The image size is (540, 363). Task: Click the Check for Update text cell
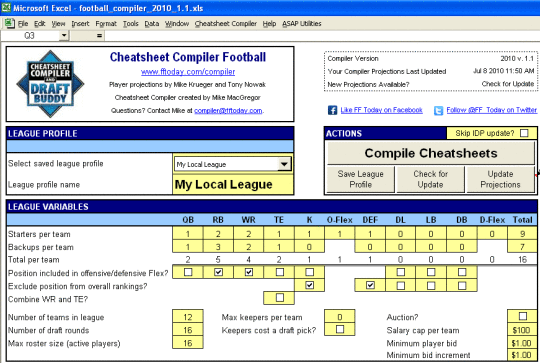tap(508, 84)
